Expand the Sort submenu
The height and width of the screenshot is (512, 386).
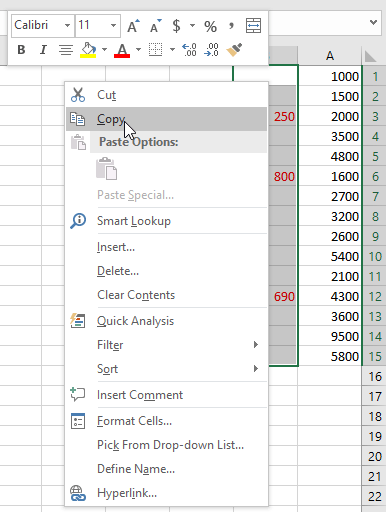click(x=167, y=369)
